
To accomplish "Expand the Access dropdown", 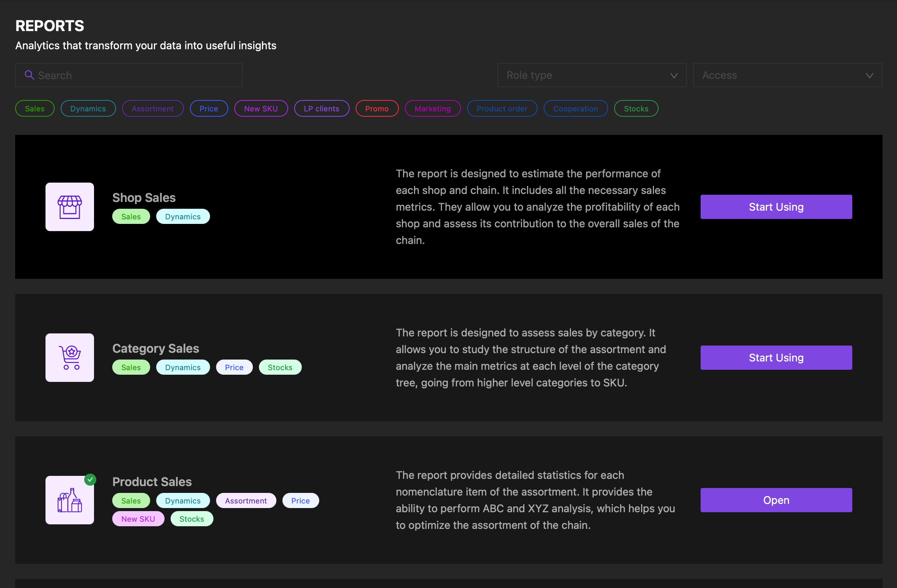I will 787,75.
